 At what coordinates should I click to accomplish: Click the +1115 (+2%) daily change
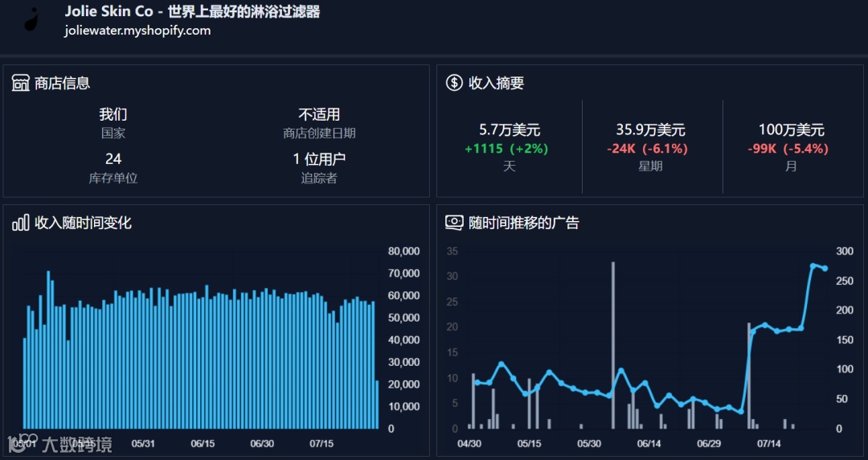tap(506, 149)
